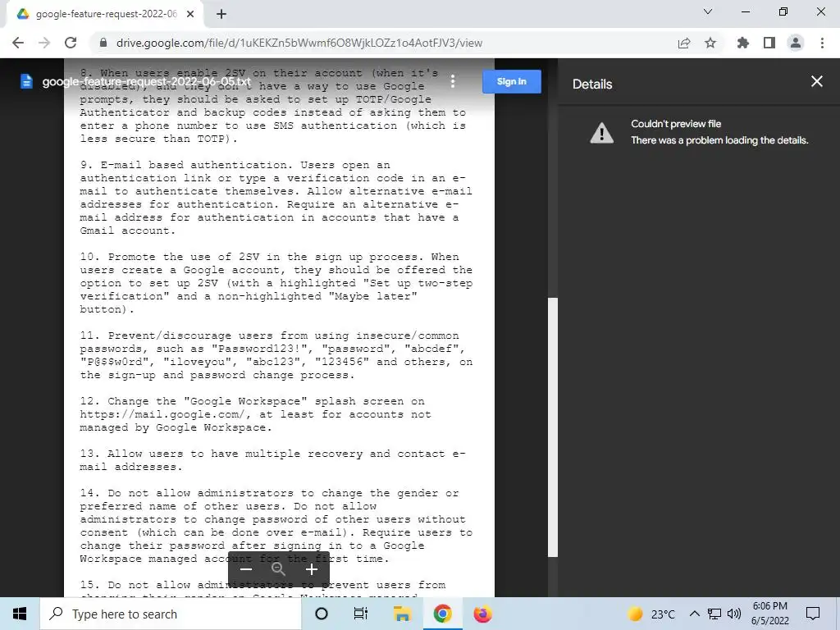Share this page icon in address bar

684,43
